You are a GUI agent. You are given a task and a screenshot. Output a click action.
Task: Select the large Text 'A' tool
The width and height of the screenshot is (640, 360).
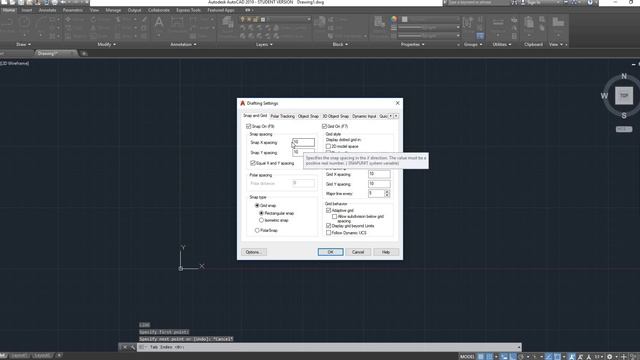pyautogui.click(x=159, y=22)
